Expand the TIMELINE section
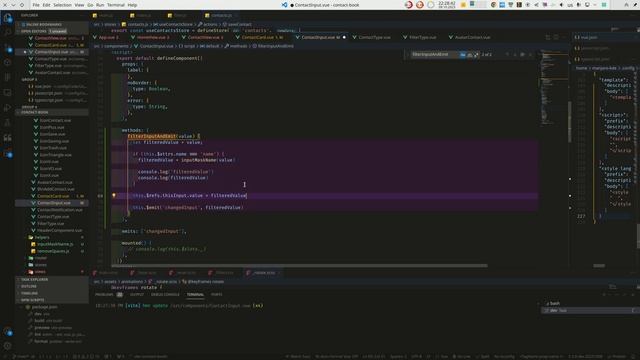640x360 pixels. [x=52, y=293]
